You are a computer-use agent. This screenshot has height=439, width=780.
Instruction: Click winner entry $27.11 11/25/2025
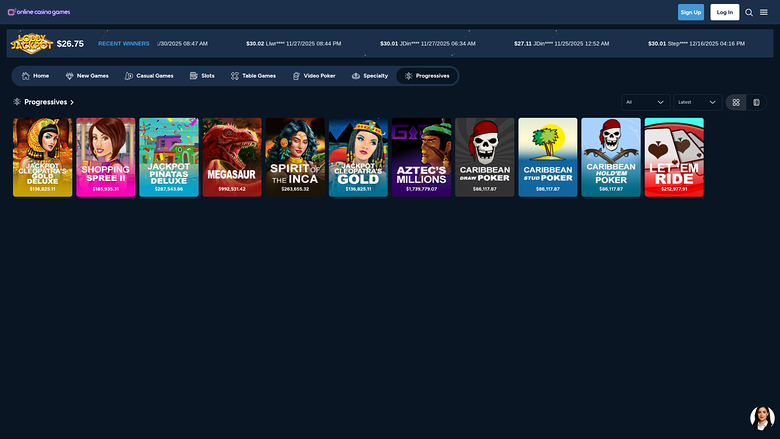click(562, 44)
